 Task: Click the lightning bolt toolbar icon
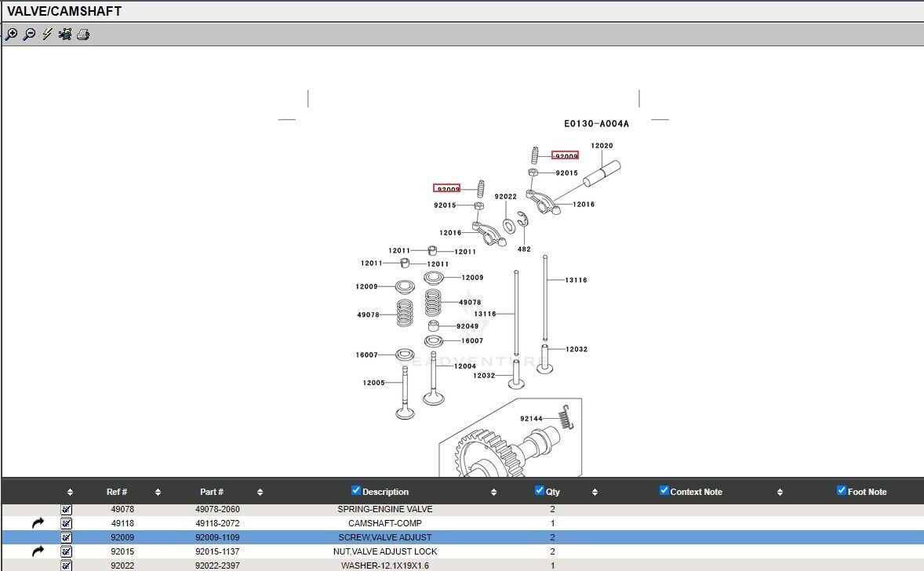(x=47, y=35)
